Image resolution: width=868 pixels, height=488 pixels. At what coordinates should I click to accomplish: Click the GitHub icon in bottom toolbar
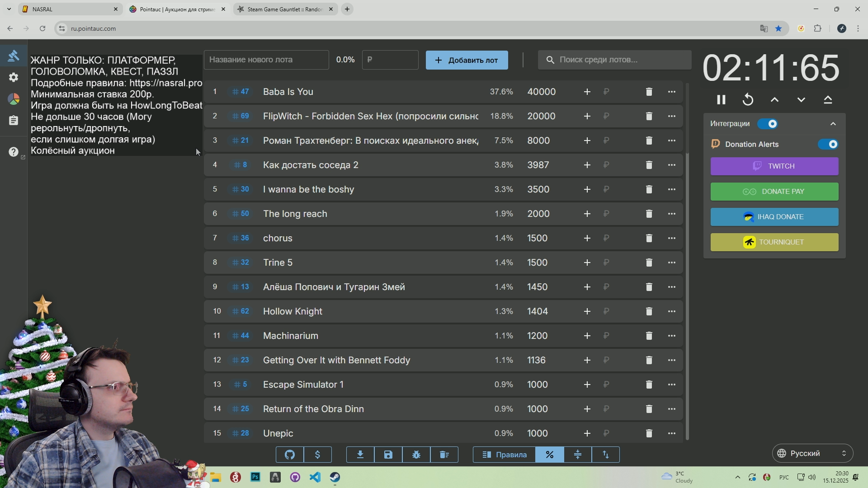coord(290,455)
